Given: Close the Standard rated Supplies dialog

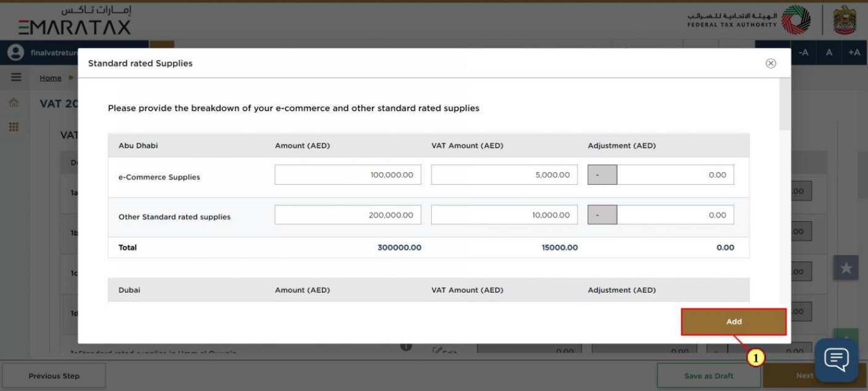Looking at the screenshot, I should 771,64.
